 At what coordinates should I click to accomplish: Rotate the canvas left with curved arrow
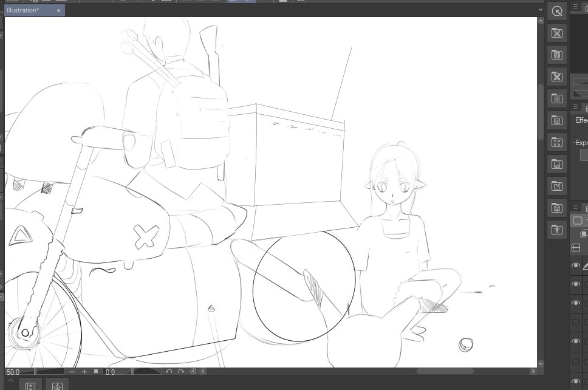coord(169,371)
